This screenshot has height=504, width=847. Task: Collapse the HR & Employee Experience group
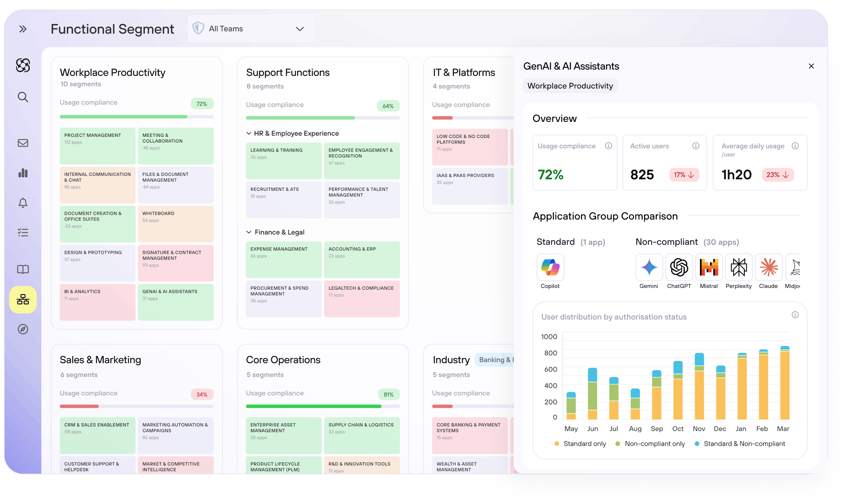coord(249,133)
